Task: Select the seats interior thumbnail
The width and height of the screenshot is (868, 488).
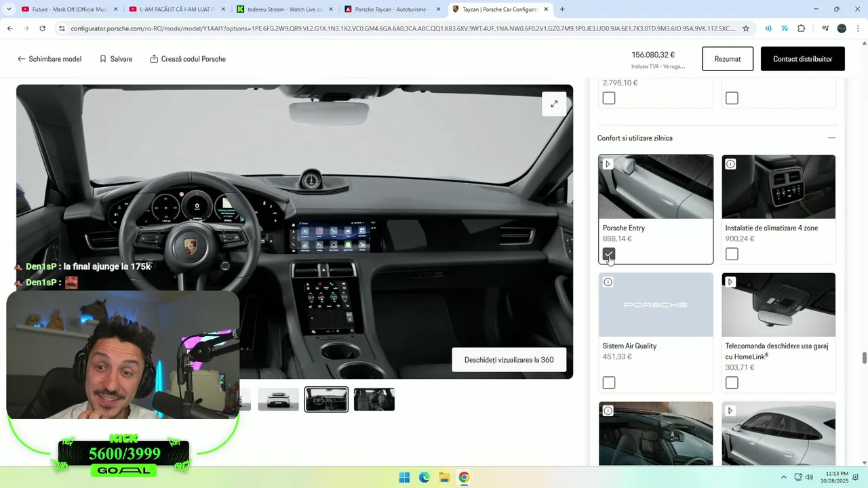Action: point(374,399)
